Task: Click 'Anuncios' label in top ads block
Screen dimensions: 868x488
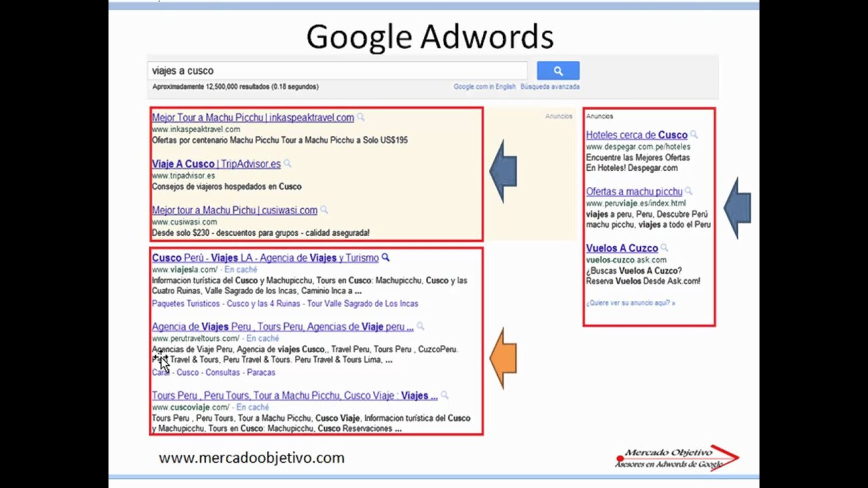Action: [x=559, y=117]
